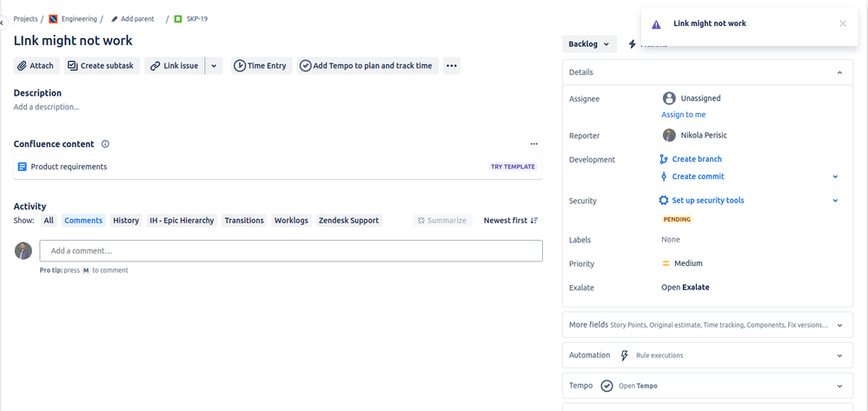868x411 pixels.
Task: Open SKP-19 issue key breadcrumb
Action: coord(196,19)
